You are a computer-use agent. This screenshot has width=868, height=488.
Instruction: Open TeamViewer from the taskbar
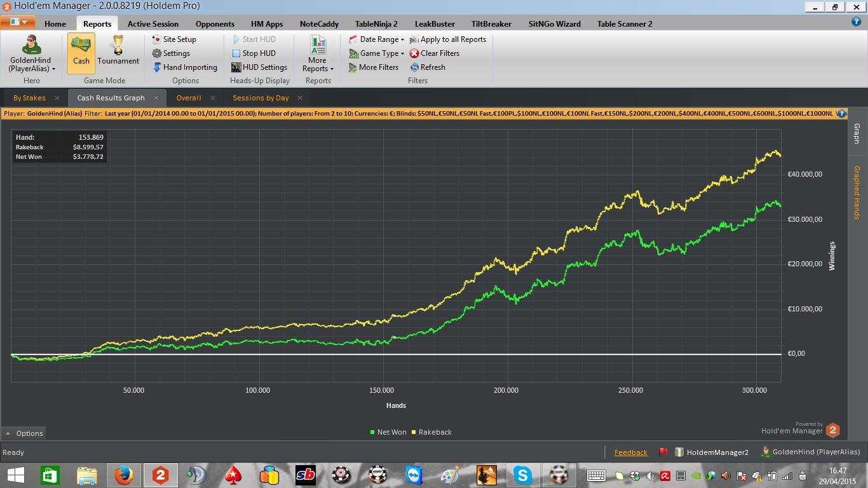[414, 475]
